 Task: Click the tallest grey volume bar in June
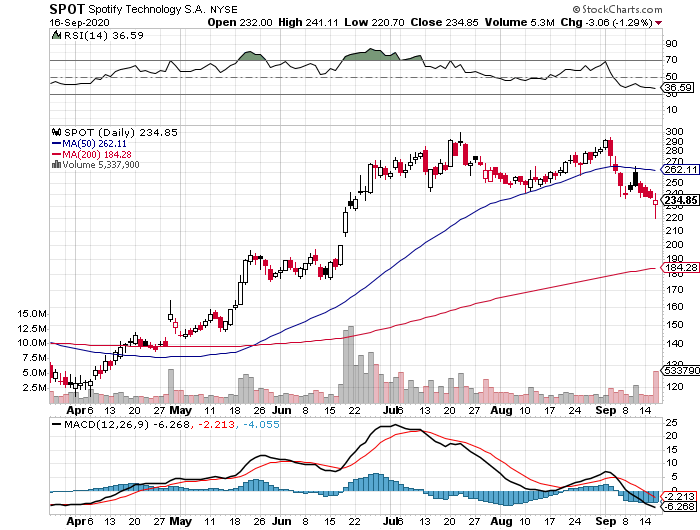click(350, 365)
